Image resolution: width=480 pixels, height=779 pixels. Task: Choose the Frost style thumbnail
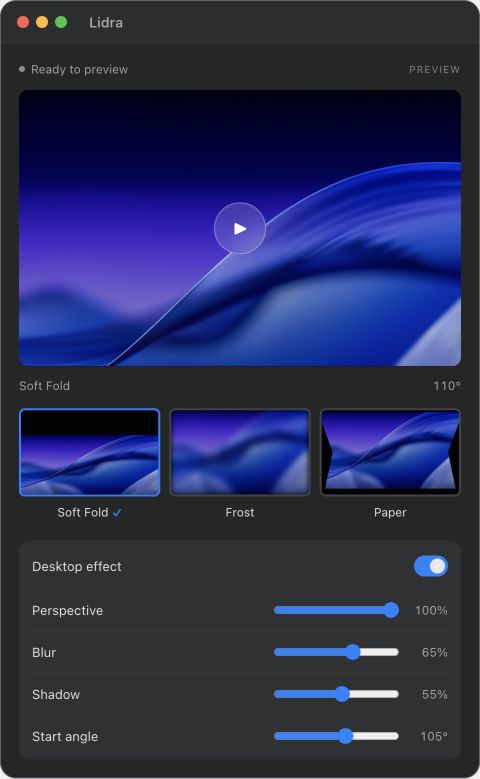point(240,452)
